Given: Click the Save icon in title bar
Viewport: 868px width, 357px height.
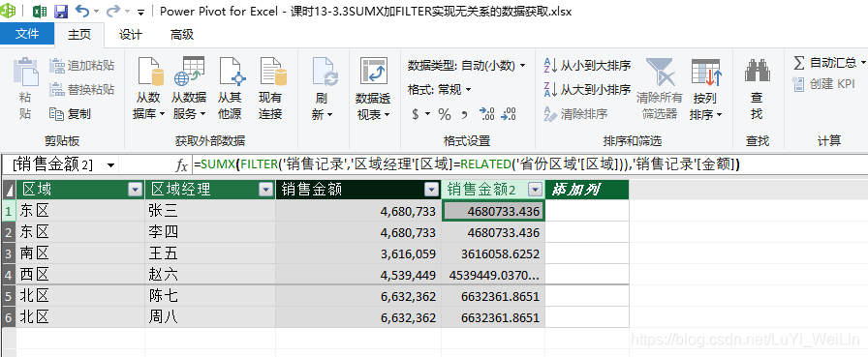Looking at the screenshot, I should 60,11.
